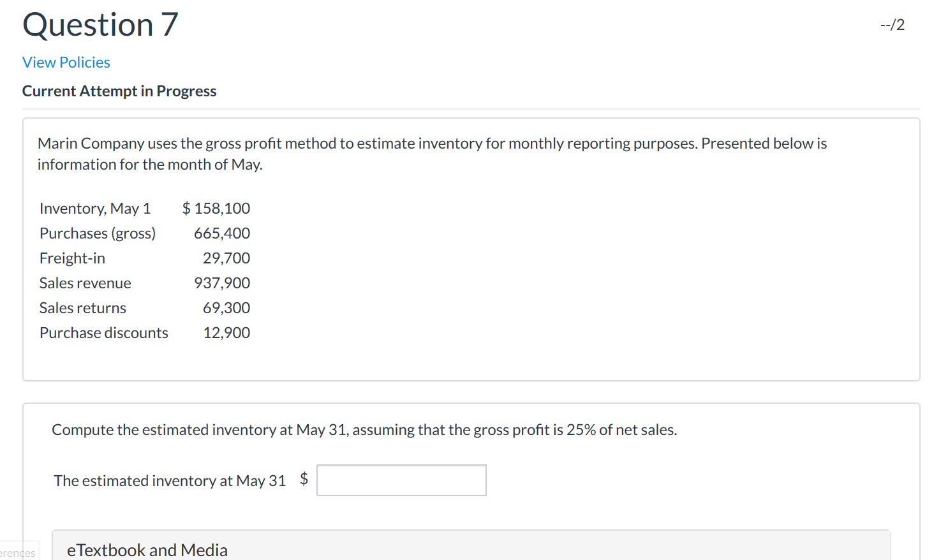The image size is (948, 560).
Task: Click inside the estimated inventory answer field
Action: point(401,480)
